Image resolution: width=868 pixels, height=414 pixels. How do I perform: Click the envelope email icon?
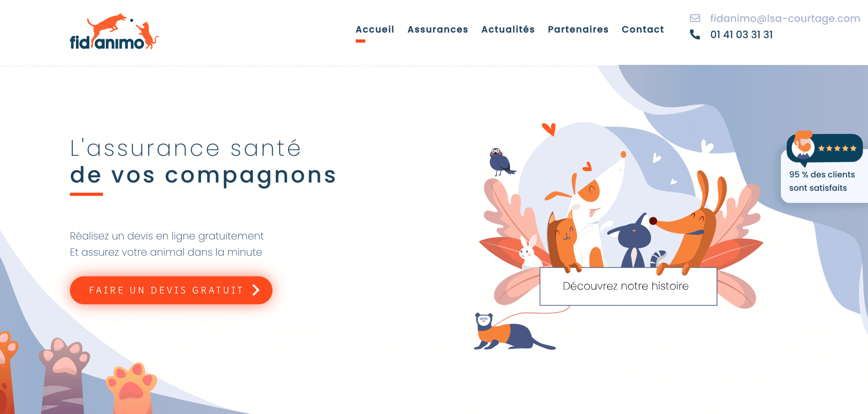[x=695, y=18]
